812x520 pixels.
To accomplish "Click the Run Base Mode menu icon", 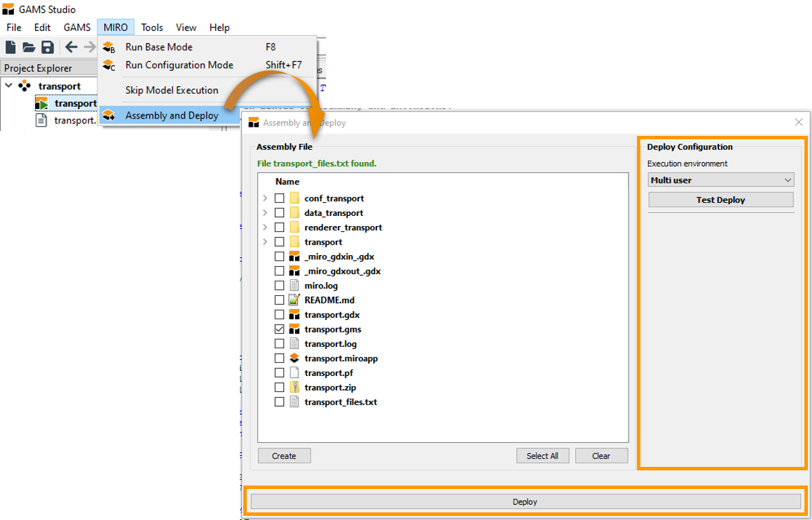I will tap(109, 47).
